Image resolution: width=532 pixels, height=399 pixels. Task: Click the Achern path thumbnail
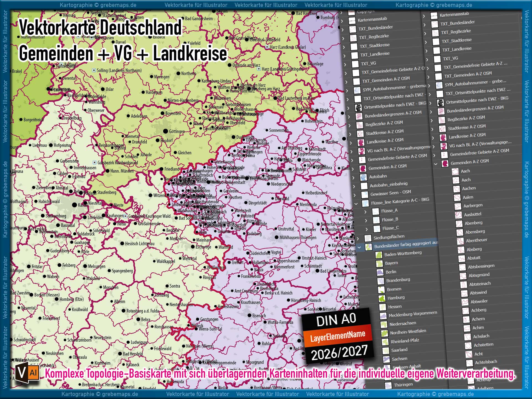(x=467, y=320)
